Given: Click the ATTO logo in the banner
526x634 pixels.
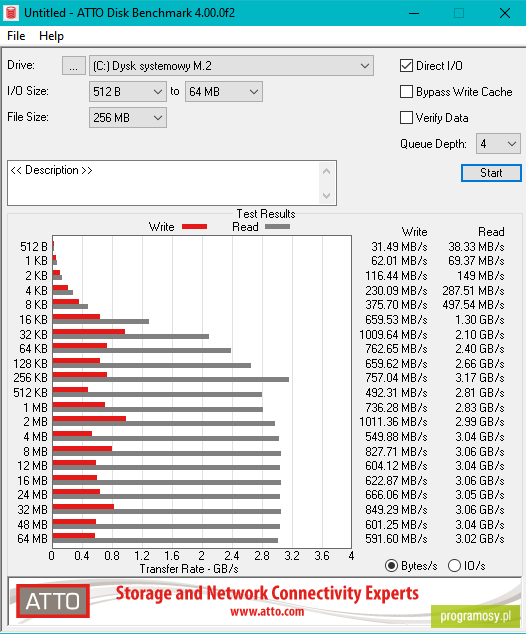Looking at the screenshot, I should point(53,601).
